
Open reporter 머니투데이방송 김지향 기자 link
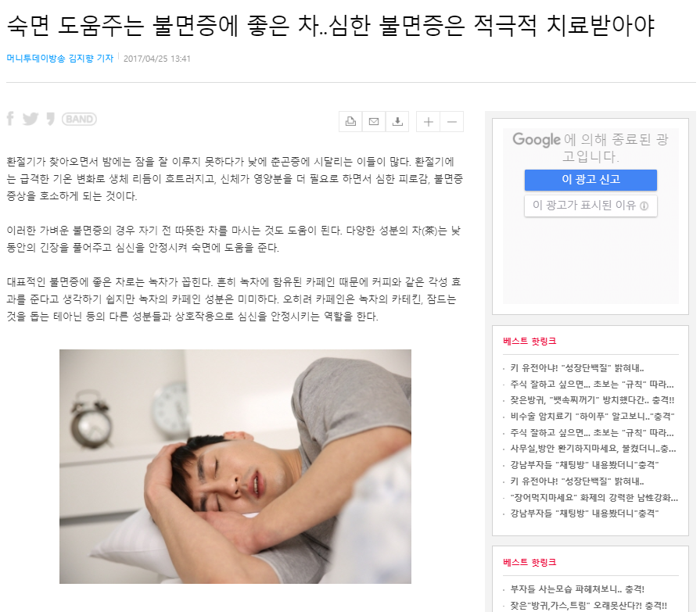click(x=59, y=59)
